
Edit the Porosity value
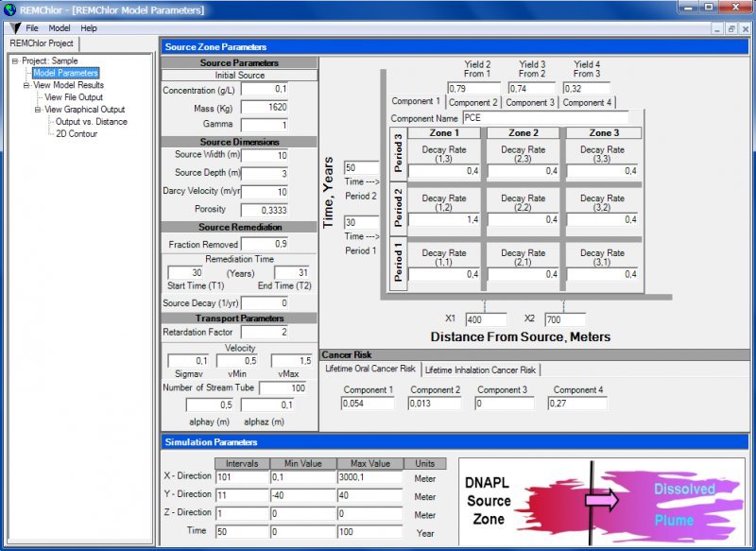(x=265, y=210)
